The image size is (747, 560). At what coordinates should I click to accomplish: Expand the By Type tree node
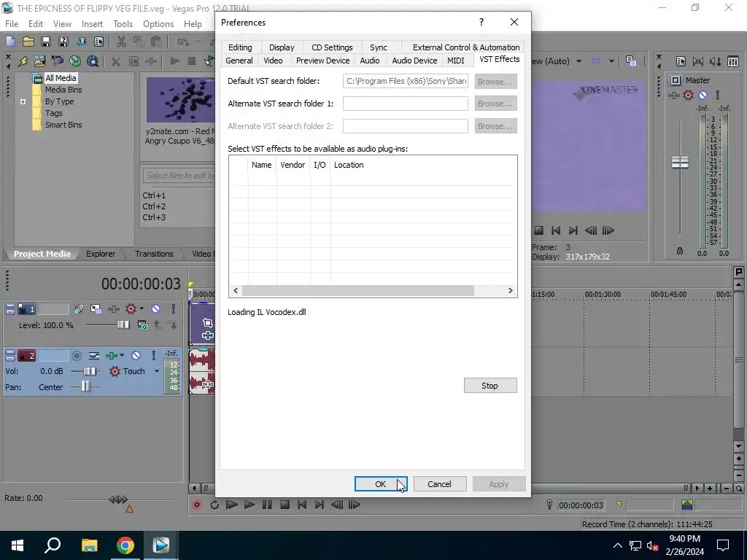point(23,101)
